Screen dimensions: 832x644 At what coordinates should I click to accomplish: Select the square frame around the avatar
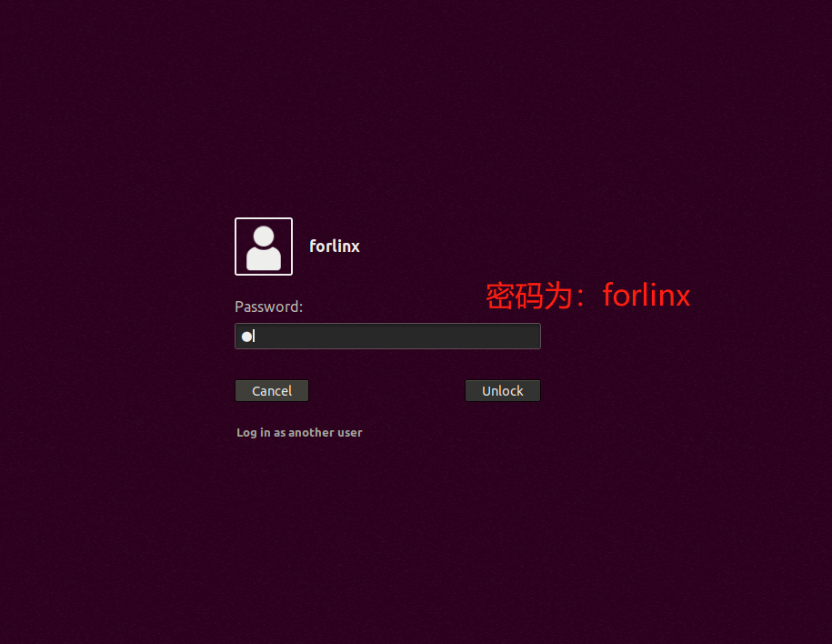coord(264,247)
